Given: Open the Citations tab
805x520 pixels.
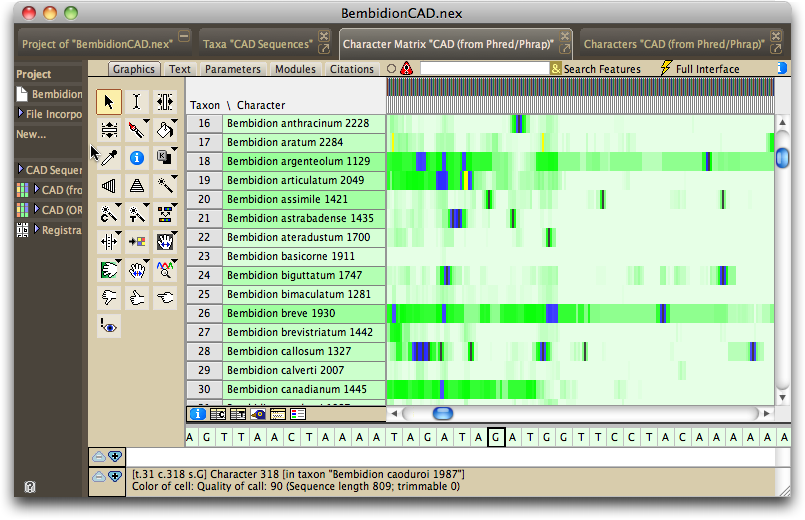Looking at the screenshot, I should [352, 69].
